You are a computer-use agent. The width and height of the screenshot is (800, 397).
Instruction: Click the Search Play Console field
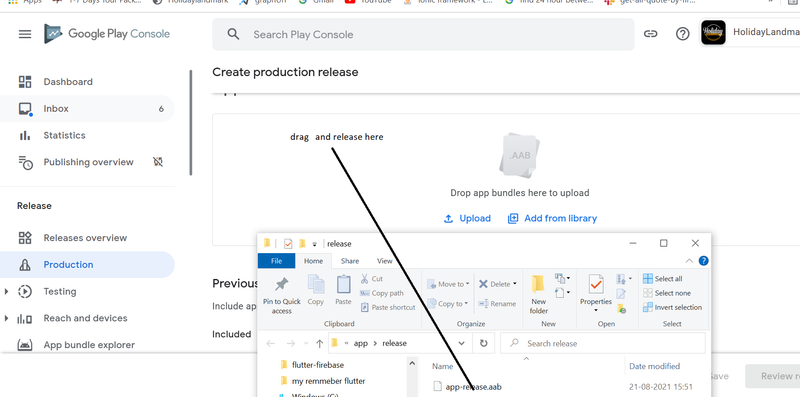click(423, 34)
